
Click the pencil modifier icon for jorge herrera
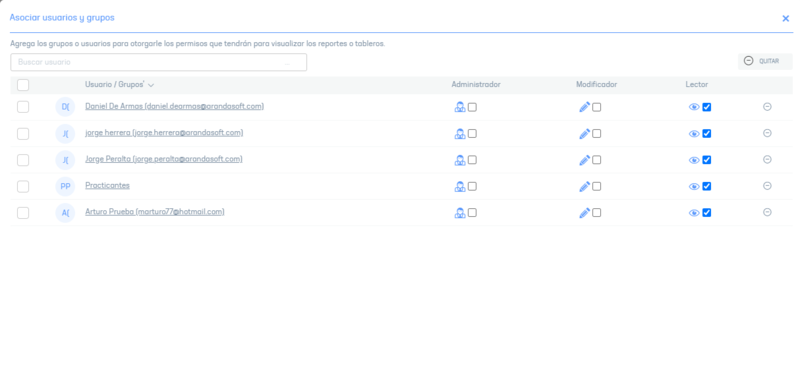pyautogui.click(x=585, y=134)
